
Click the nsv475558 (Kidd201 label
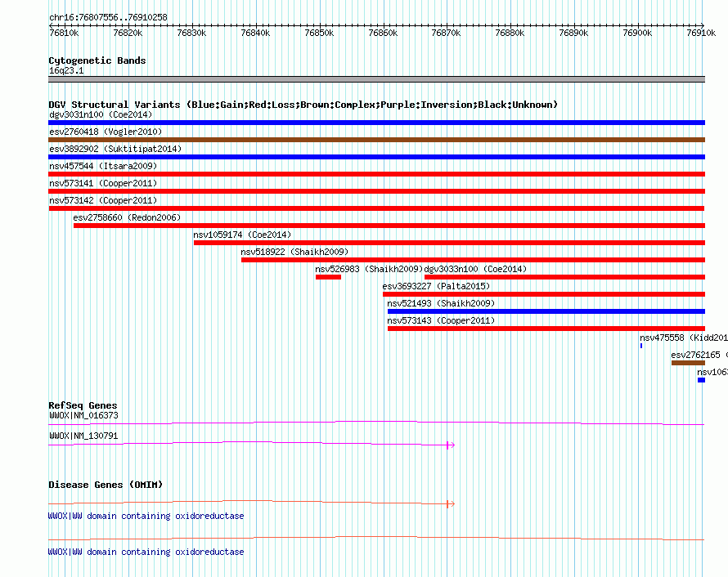click(x=684, y=338)
